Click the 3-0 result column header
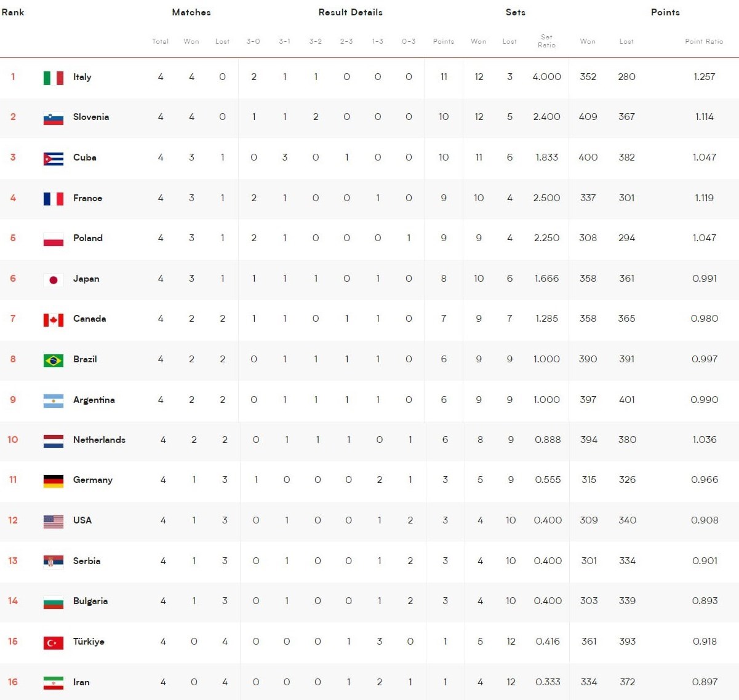 253,41
